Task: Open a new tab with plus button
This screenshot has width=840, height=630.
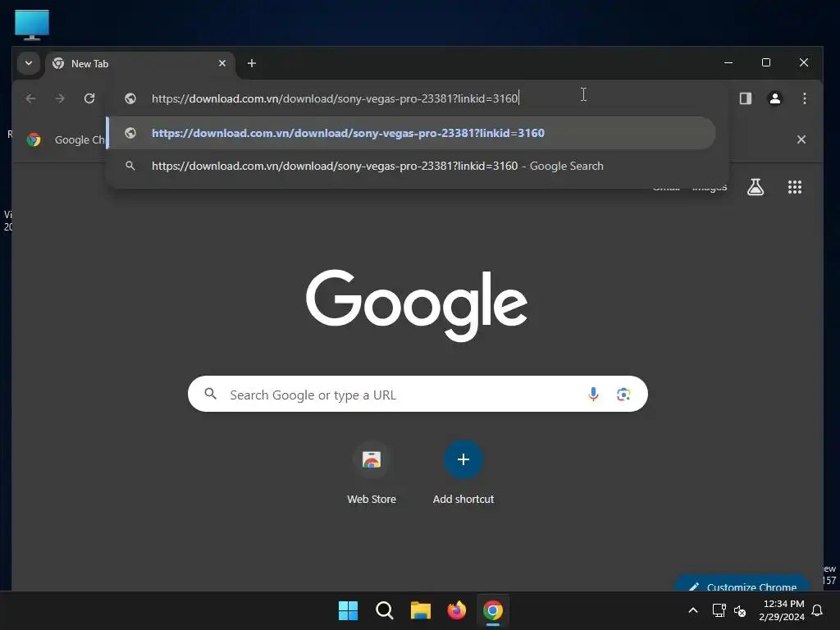Action: [x=251, y=63]
